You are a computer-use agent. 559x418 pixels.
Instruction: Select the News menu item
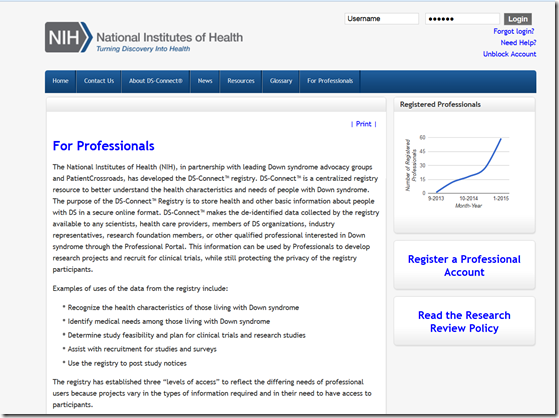click(x=205, y=81)
